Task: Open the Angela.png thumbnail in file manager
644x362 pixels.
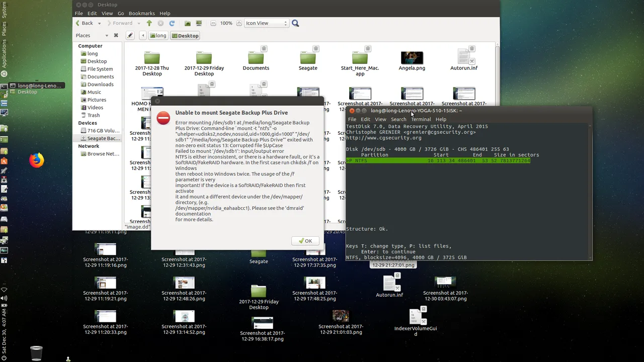Action: (412, 57)
